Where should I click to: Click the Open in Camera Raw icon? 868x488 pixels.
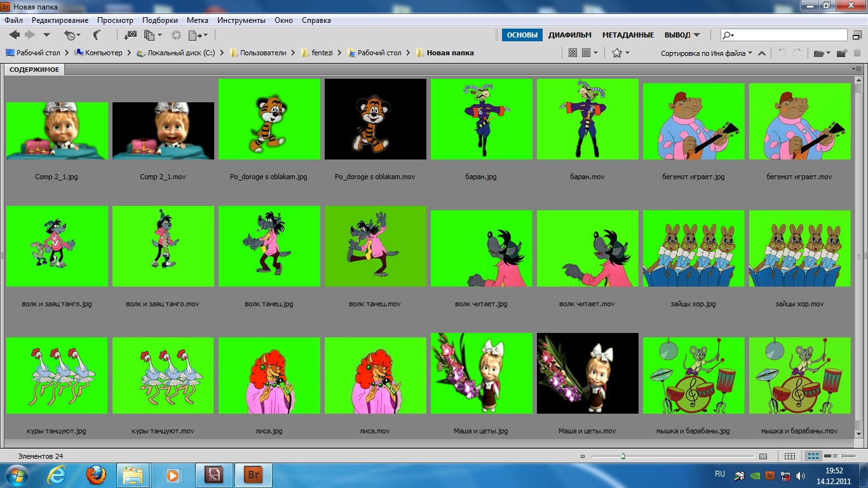tap(176, 35)
